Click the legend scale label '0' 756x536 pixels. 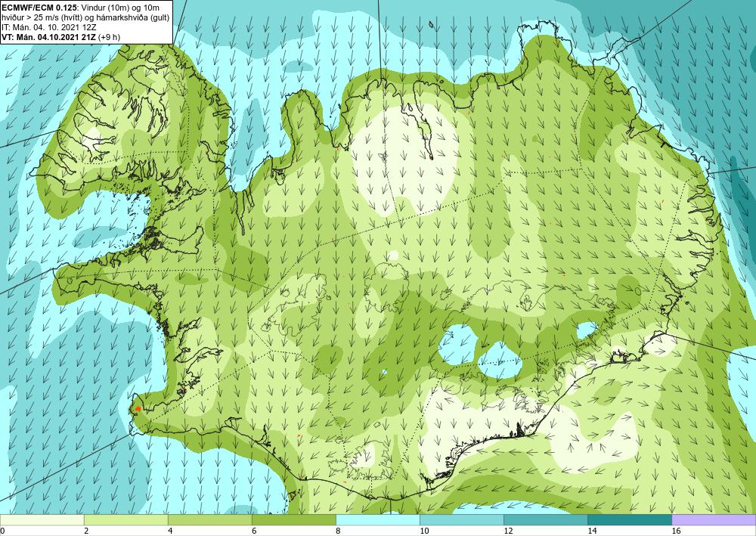click(2, 531)
